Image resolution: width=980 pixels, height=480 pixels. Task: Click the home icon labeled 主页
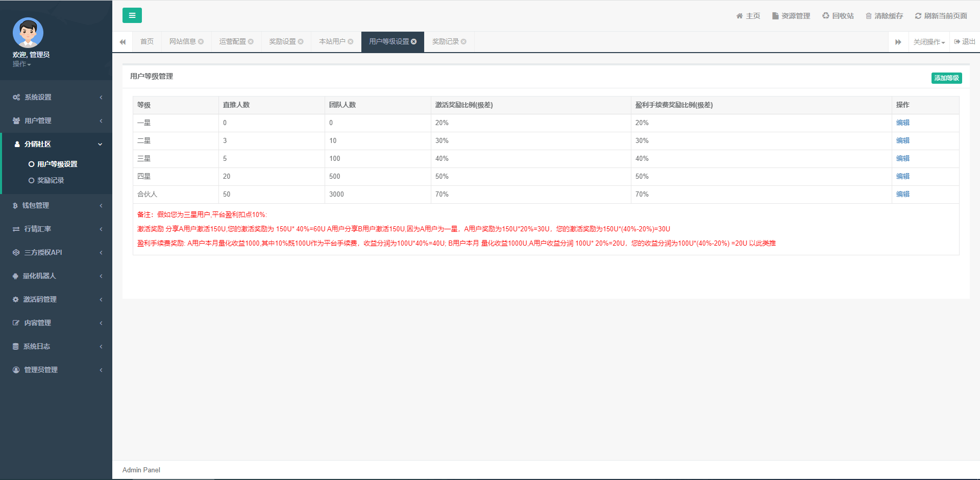tap(748, 16)
